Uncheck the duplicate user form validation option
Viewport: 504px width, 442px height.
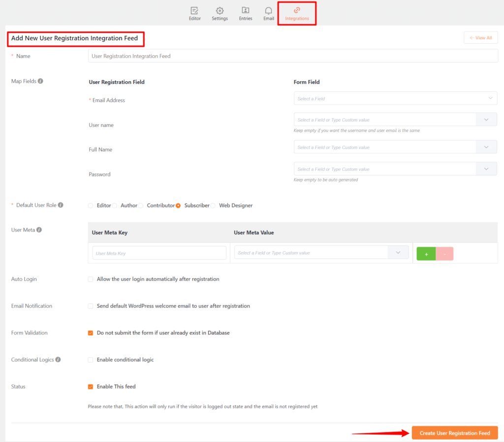point(91,333)
